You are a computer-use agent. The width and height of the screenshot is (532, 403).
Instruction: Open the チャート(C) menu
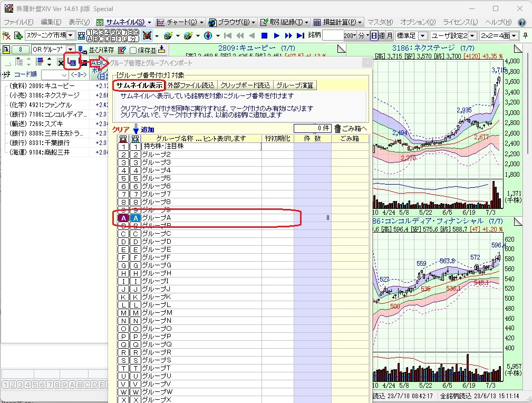[180, 22]
